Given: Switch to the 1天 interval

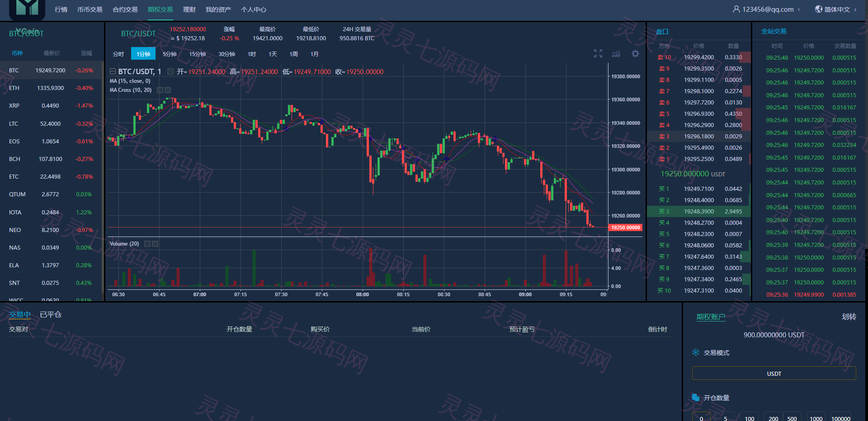Looking at the screenshot, I should (273, 54).
